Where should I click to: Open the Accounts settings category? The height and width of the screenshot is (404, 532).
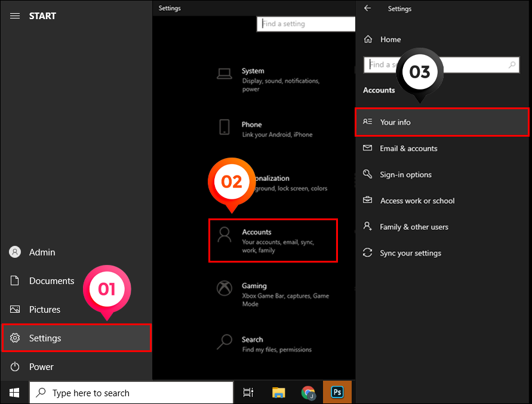(273, 240)
